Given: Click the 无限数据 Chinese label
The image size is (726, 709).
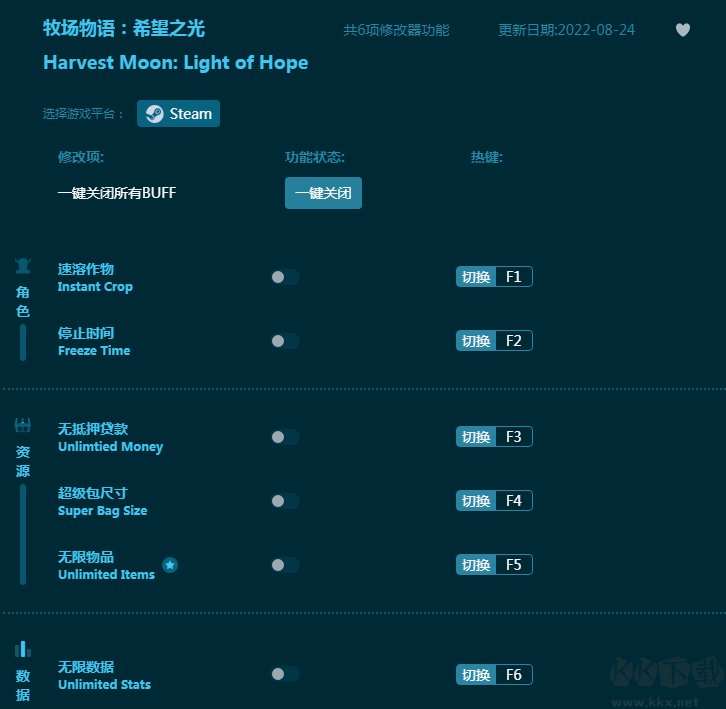Looking at the screenshot, I should (x=86, y=666).
